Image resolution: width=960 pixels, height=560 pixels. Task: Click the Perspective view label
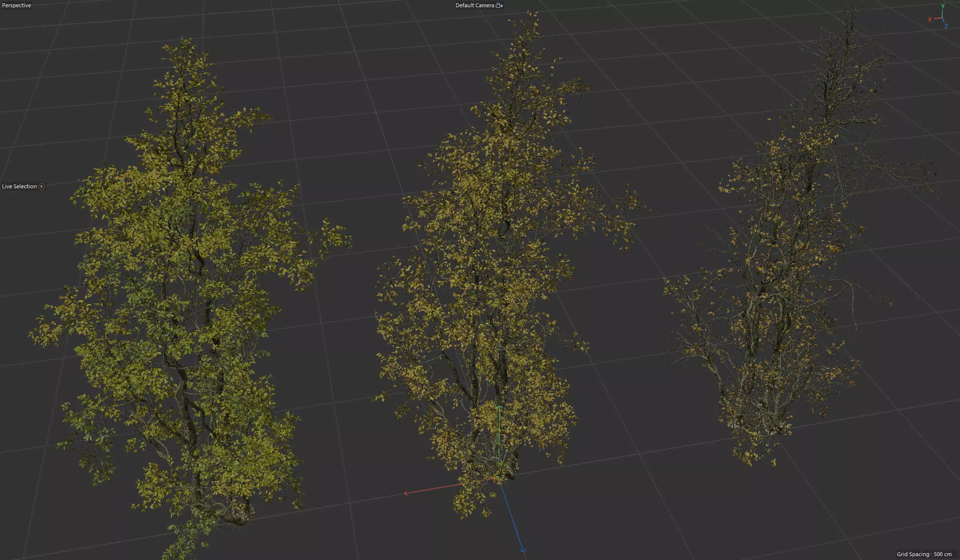(16, 5)
